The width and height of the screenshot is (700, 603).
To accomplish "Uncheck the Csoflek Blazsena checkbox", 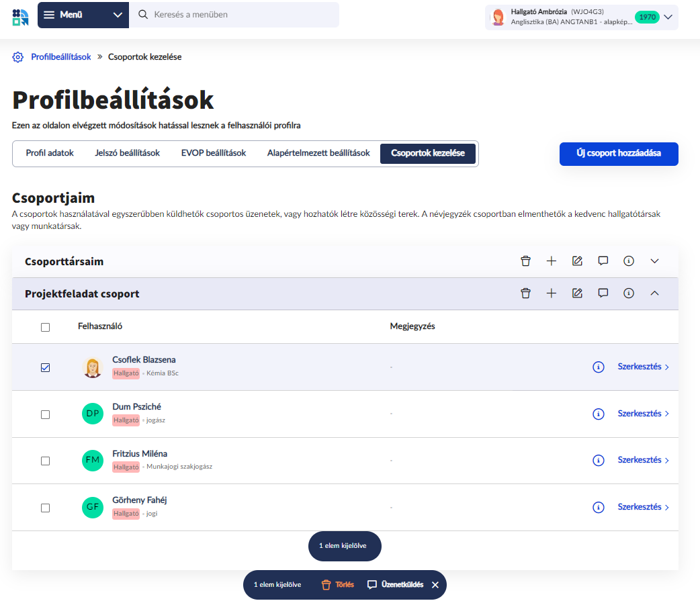I will pos(46,367).
